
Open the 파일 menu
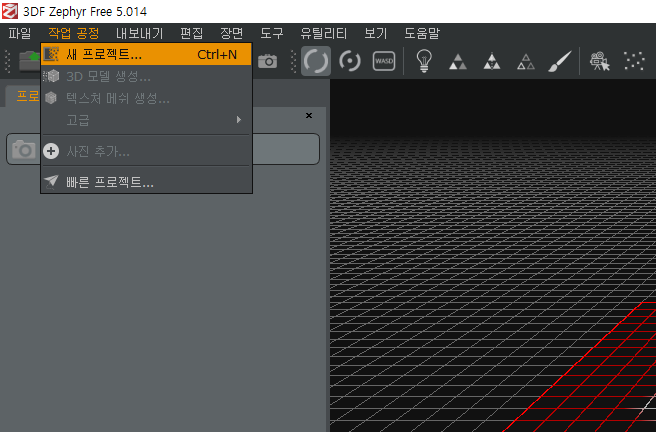20,33
